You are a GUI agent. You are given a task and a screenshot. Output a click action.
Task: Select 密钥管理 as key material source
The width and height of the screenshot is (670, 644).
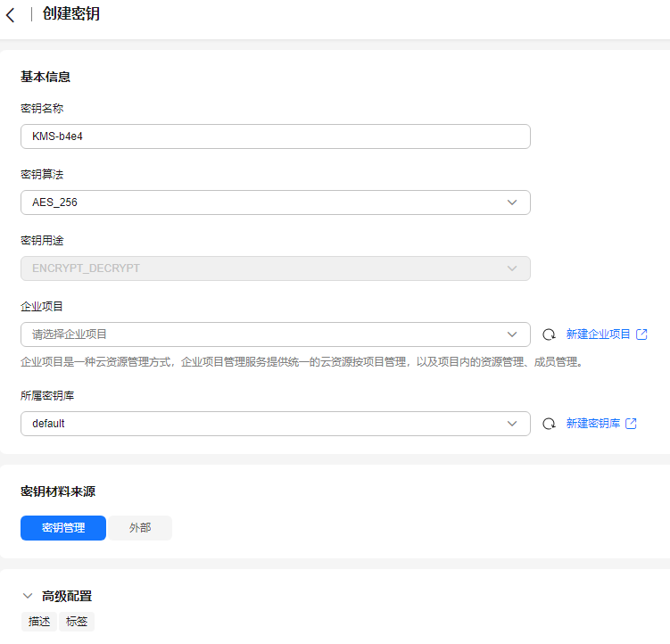[63, 528]
